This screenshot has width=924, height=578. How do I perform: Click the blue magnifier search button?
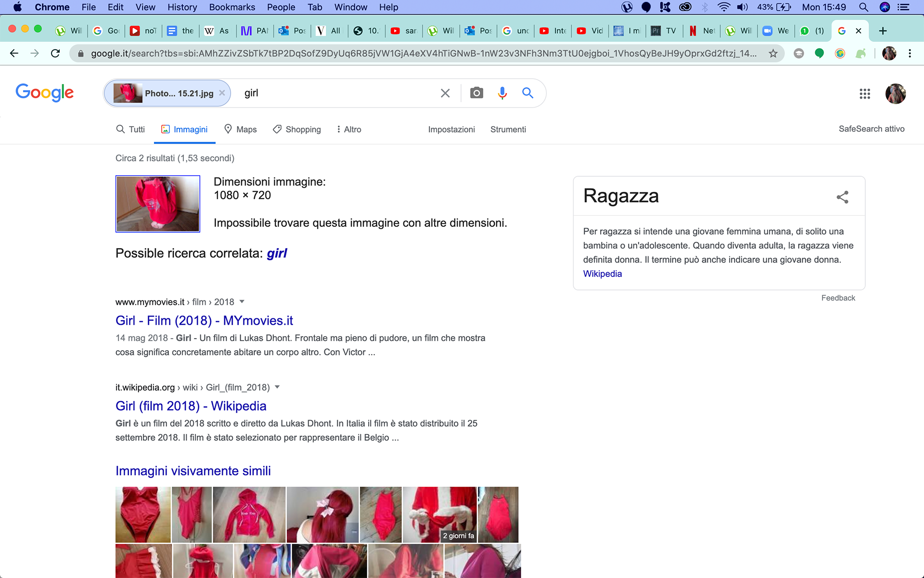pyautogui.click(x=528, y=93)
